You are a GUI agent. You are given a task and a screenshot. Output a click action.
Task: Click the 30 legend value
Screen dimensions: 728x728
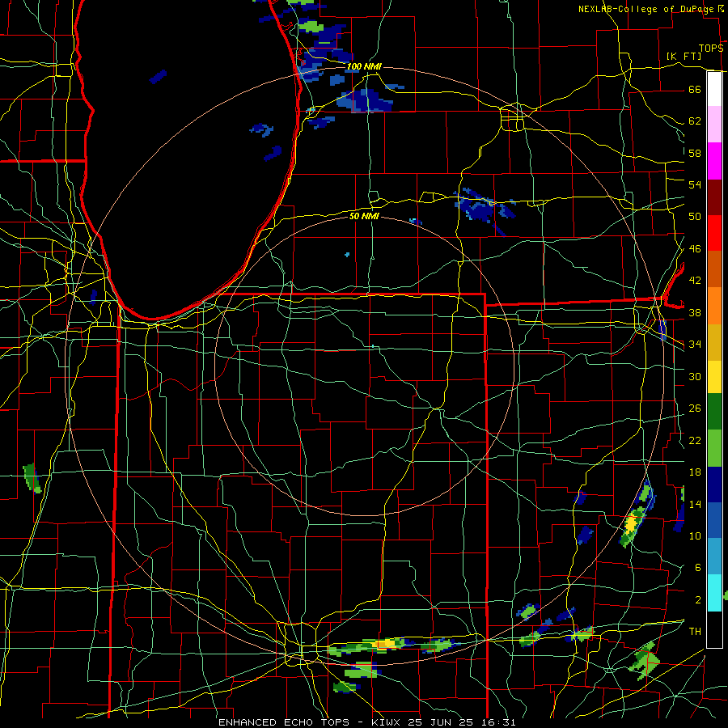pyautogui.click(x=695, y=376)
